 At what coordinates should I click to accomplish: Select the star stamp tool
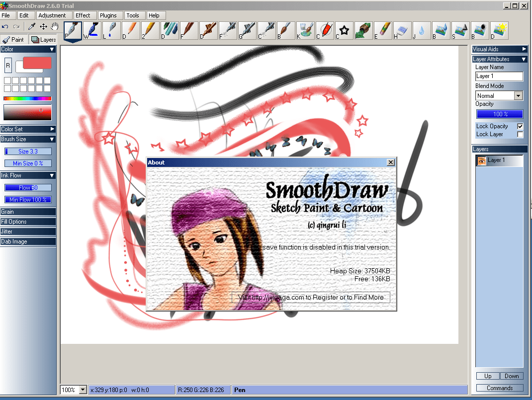[344, 31]
